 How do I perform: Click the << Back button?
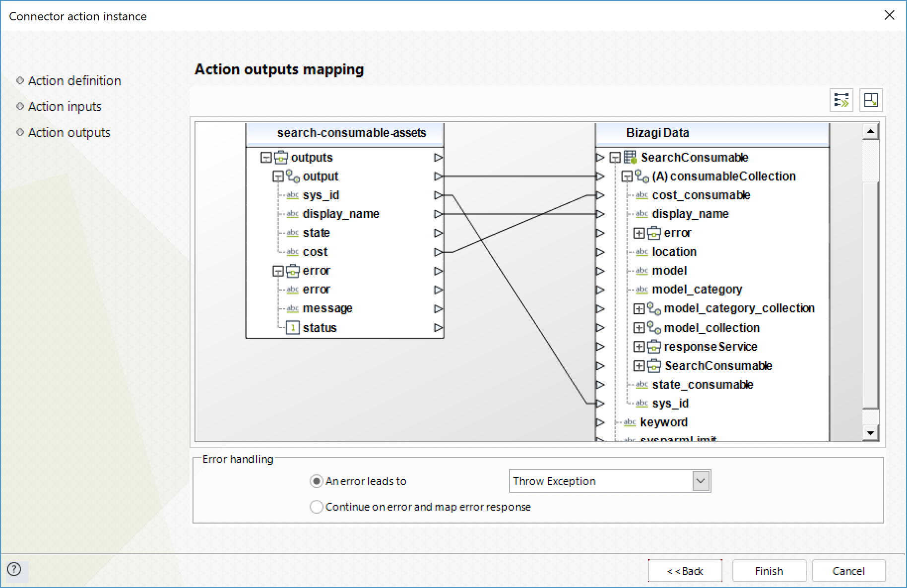pos(685,571)
